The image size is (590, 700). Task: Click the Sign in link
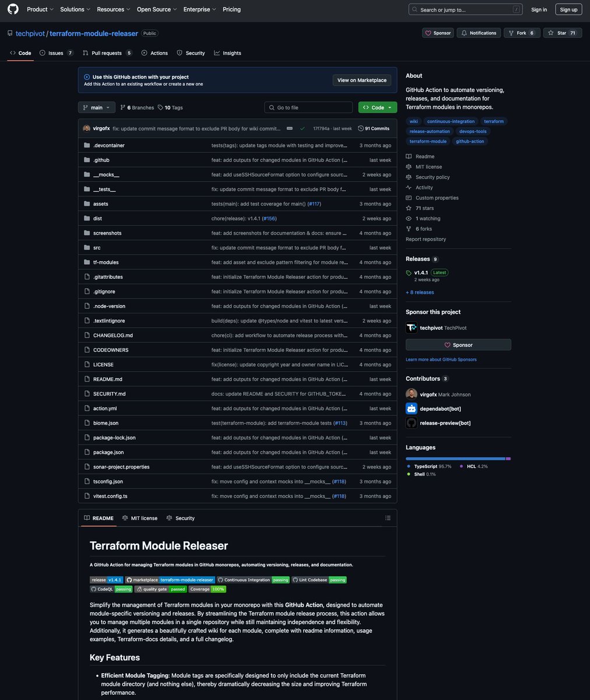[539, 9]
